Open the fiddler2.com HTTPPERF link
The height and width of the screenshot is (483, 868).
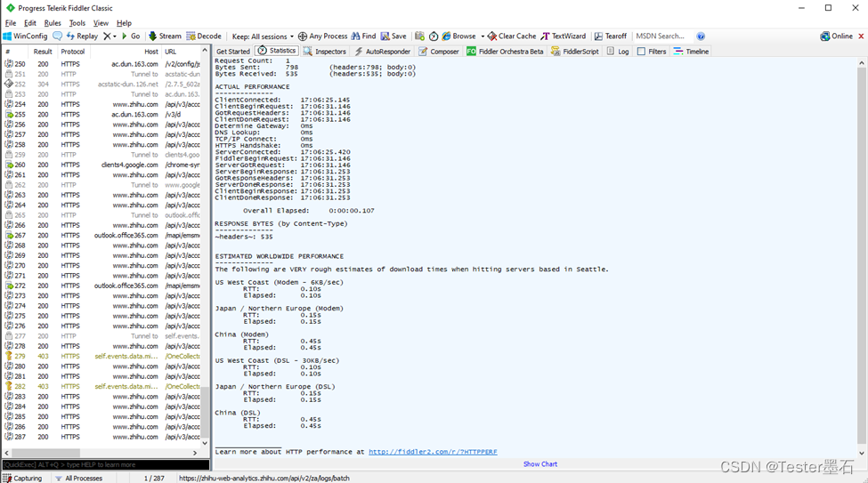pyautogui.click(x=433, y=452)
